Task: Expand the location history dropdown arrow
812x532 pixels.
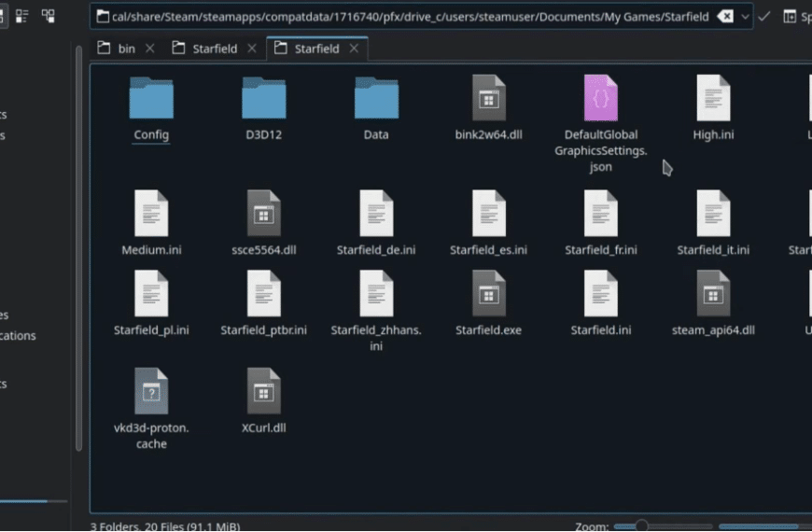Action: tap(745, 17)
